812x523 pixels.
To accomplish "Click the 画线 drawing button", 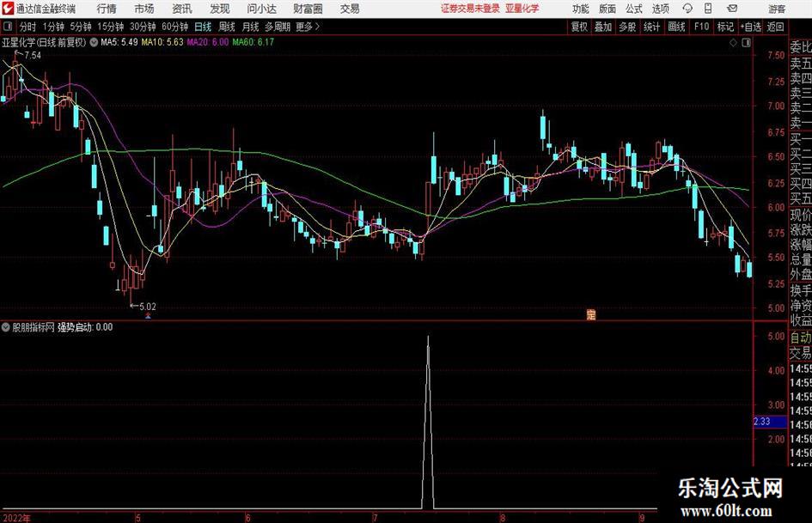I will (x=677, y=27).
